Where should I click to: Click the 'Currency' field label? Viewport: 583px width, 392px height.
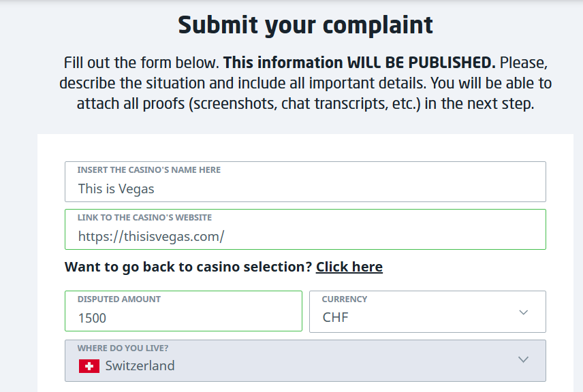[x=344, y=299]
